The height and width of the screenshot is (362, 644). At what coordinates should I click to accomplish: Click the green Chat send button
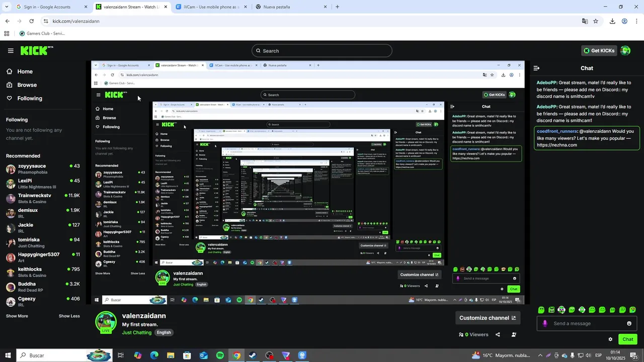coord(628,339)
